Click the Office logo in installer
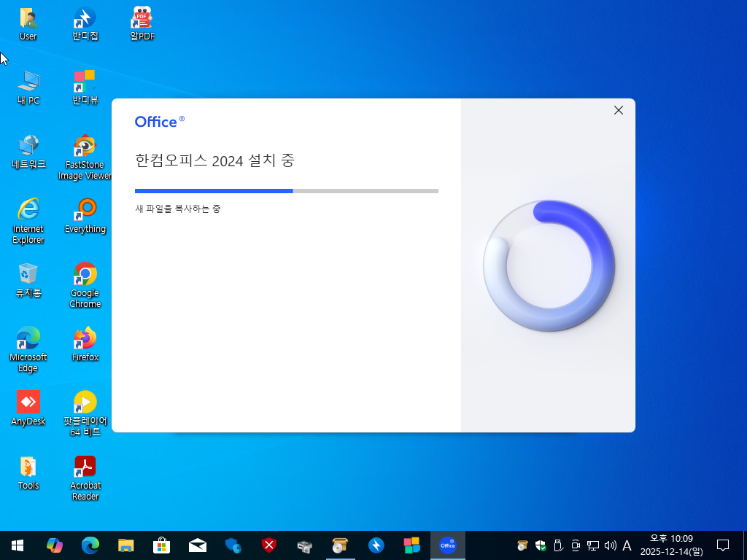747x560 pixels. (160, 122)
